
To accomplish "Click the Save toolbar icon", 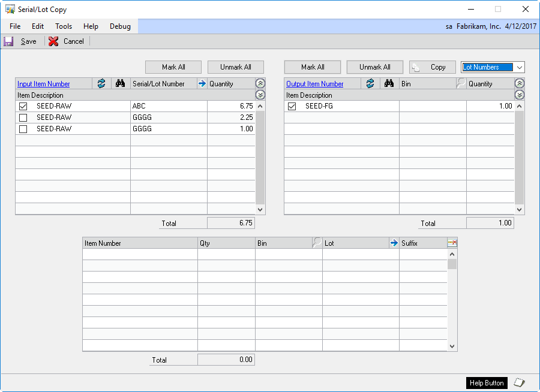I will coord(8,41).
